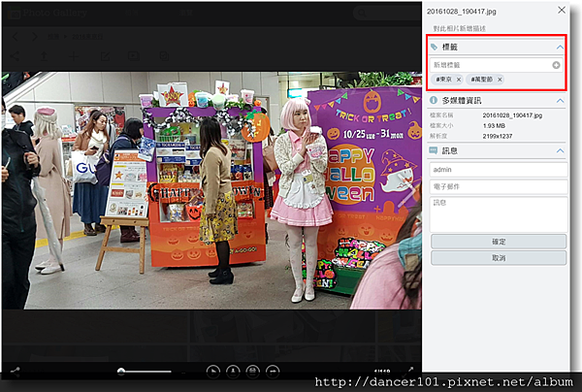Screen dimensions: 582x392
Task: Click the 電子郵件 email field
Action: [x=499, y=186]
